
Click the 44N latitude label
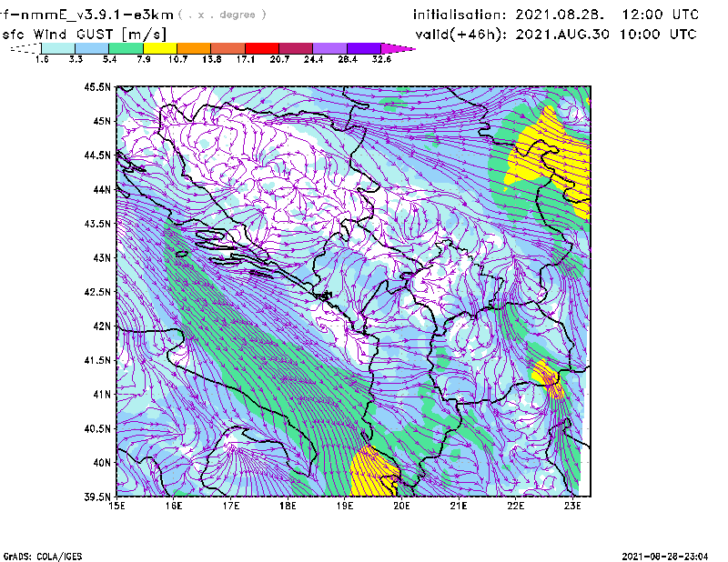[102, 189]
